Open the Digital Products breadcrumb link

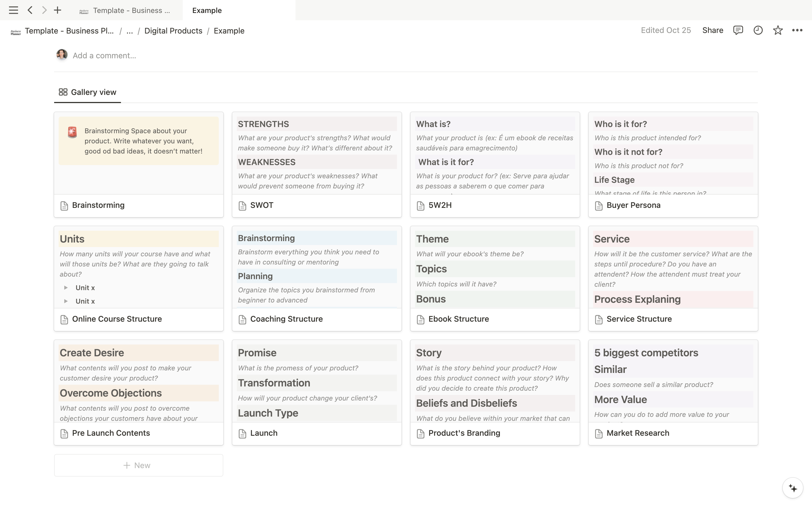173,31
